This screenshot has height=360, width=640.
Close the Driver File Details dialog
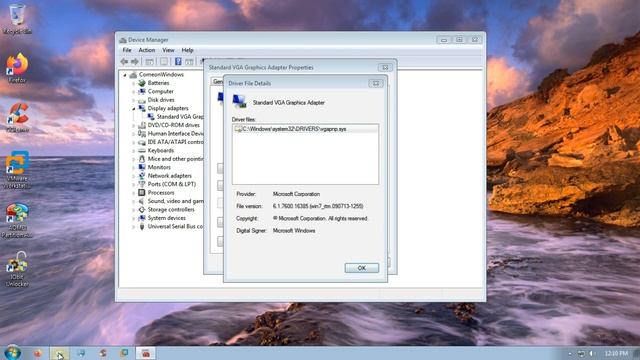[376, 83]
